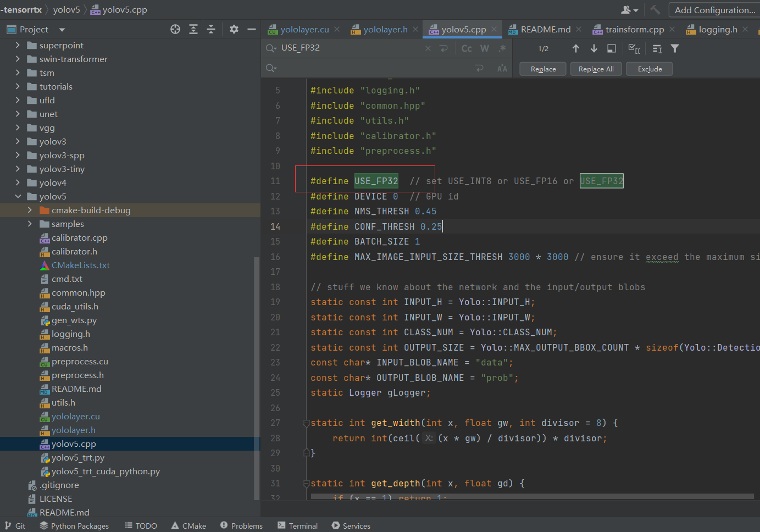Enable regex (.*) search mode
This screenshot has width=760, height=532.
[x=501, y=48]
